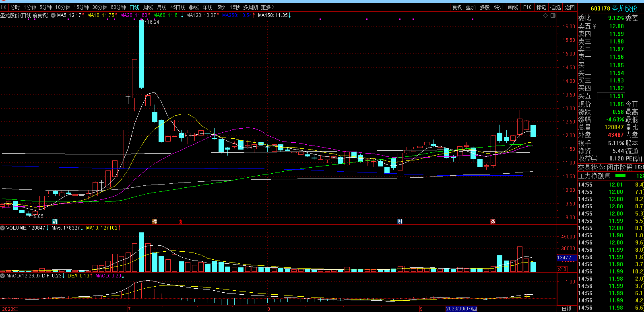
Task: Expand the main chart indicator dropdown
Action: pyautogui.click(x=53, y=15)
